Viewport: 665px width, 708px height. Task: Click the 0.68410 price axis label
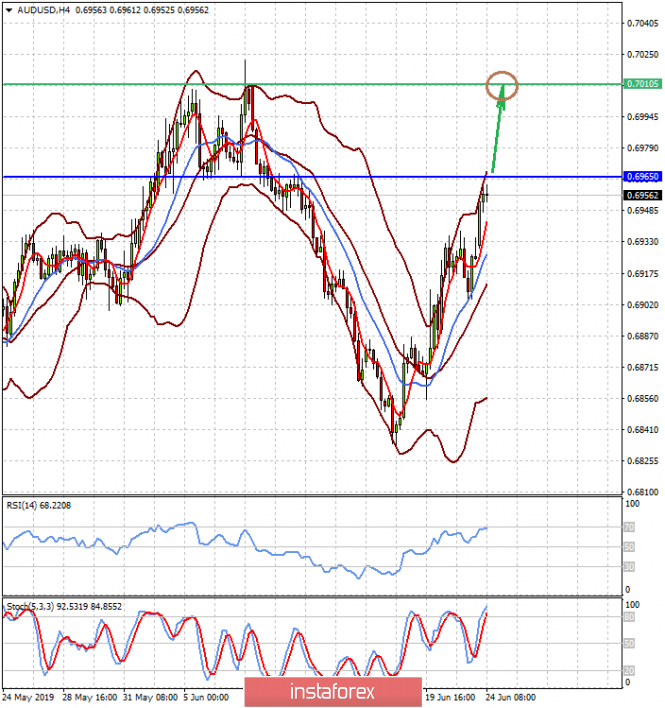[640, 430]
